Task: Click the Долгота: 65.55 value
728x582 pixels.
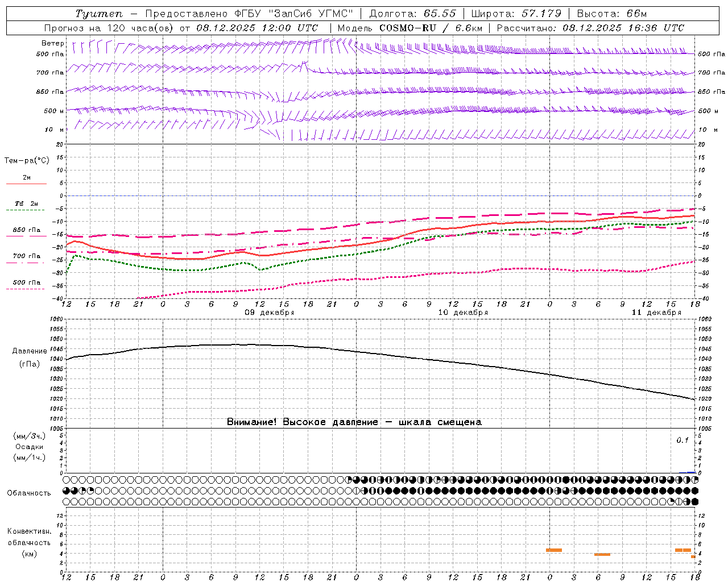Action: coord(413,14)
